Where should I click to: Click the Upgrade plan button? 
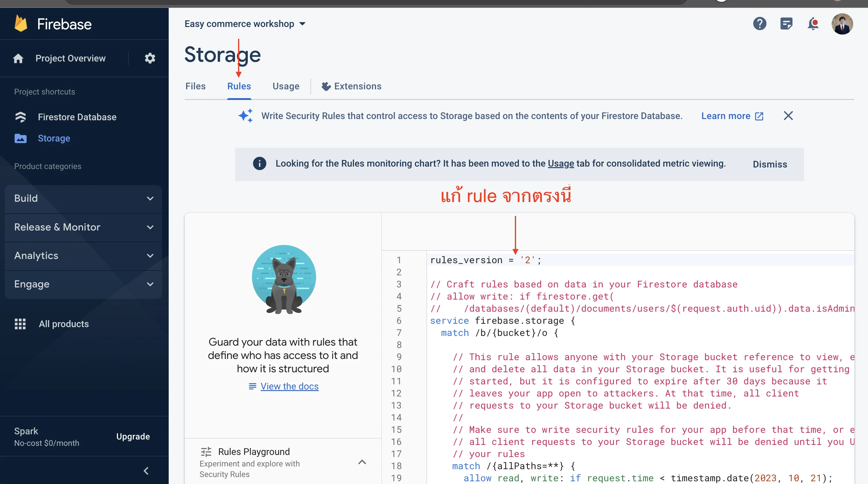click(x=133, y=436)
